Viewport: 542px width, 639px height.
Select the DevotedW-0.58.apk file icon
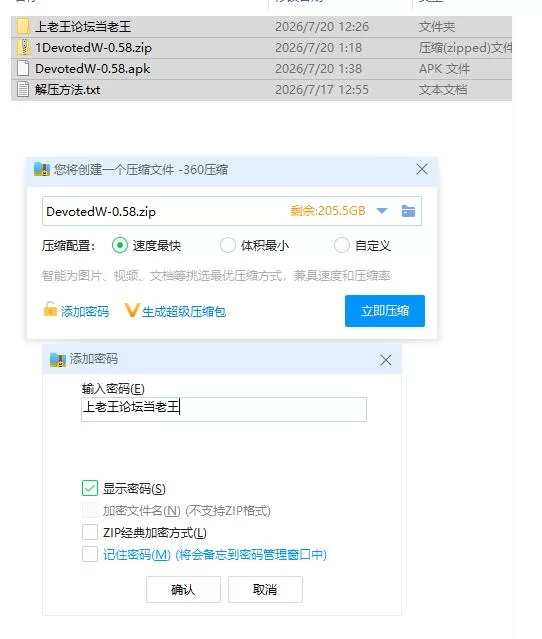pyautogui.click(x=24, y=68)
